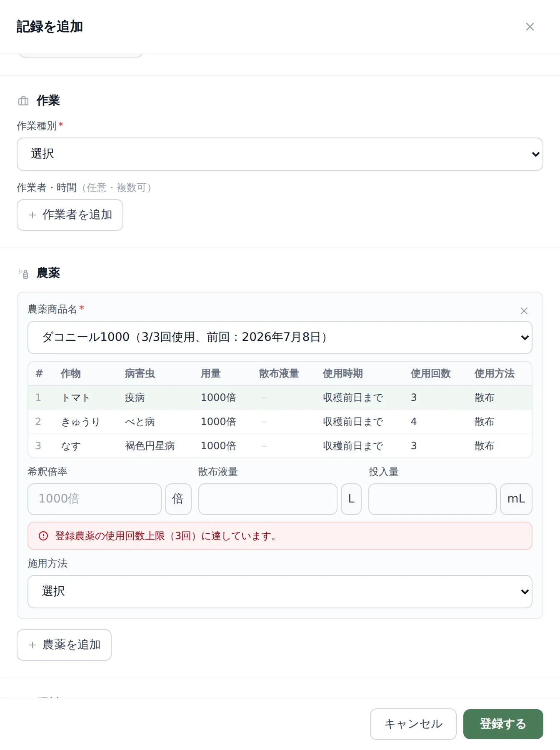This screenshot has height=750, width=560.
Task: Click the 疫病 cell
Action: (135, 398)
